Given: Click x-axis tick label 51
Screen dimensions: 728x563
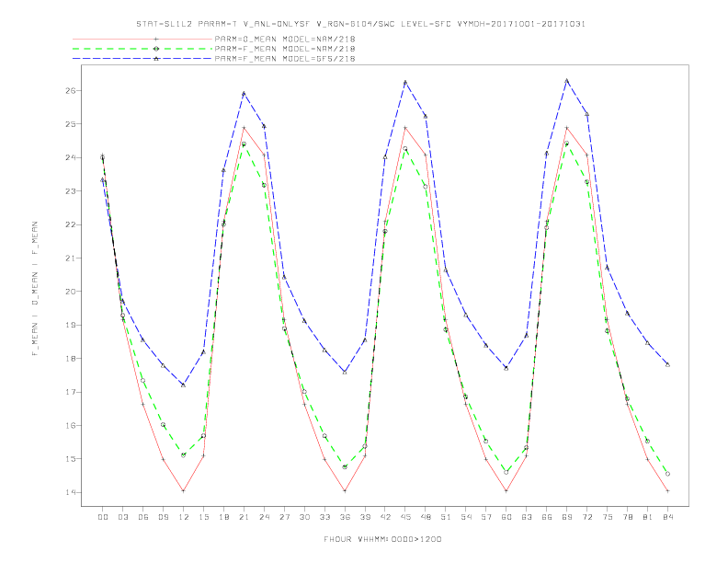Looking at the screenshot, I should [446, 517].
